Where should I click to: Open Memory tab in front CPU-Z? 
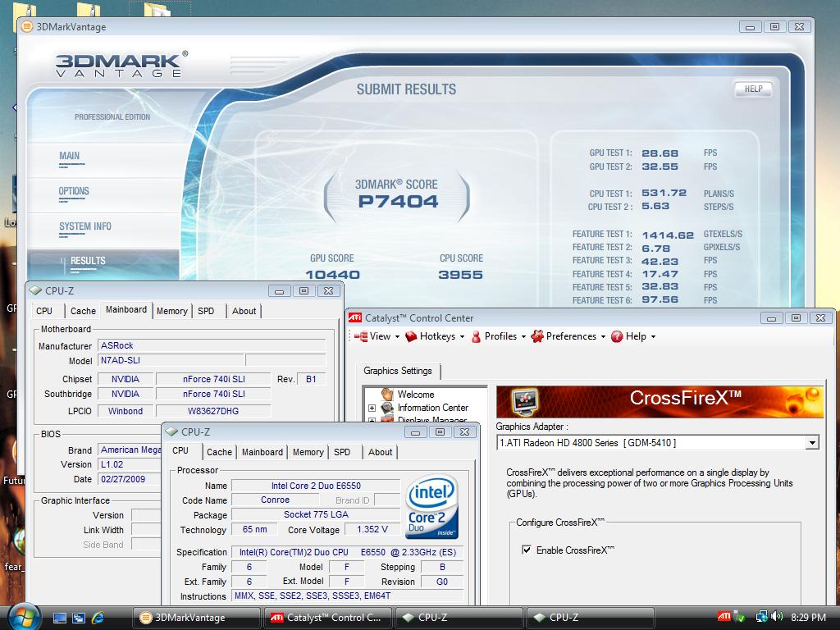308,452
